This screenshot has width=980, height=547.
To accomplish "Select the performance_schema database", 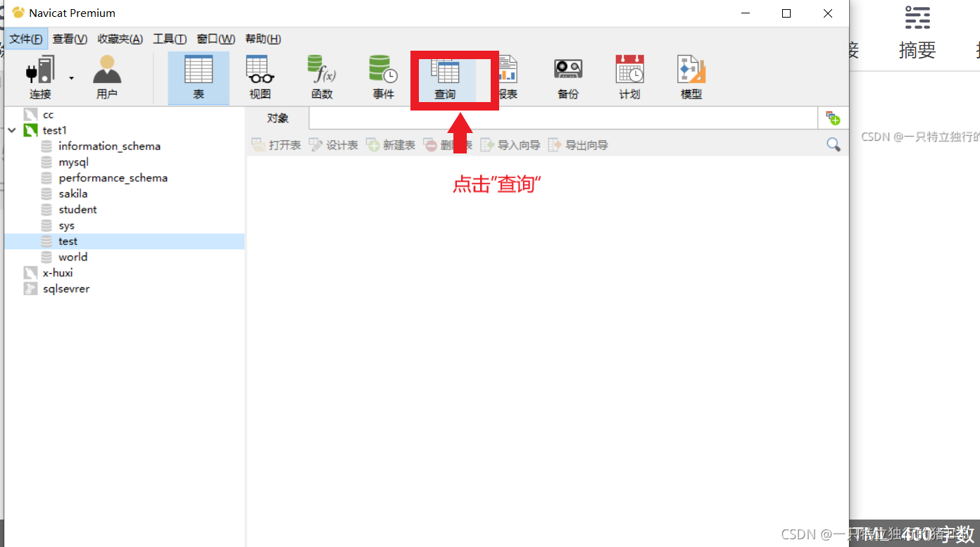I will 113,178.
